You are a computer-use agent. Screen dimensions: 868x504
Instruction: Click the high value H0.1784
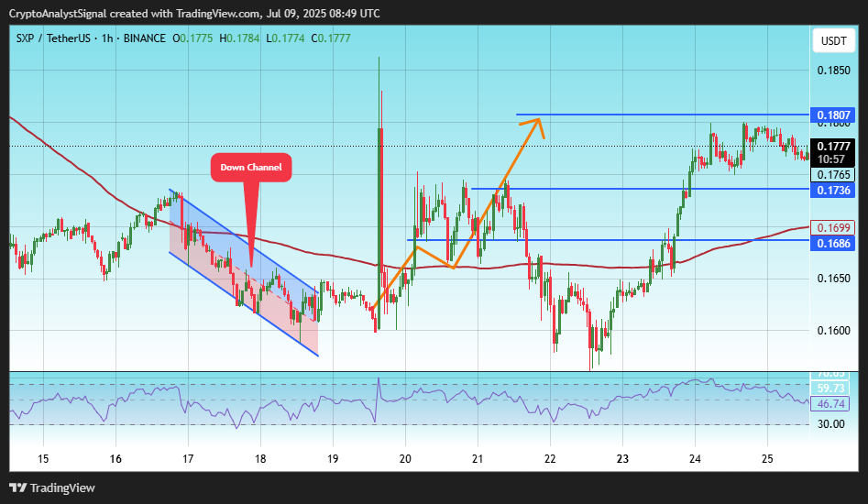click(239, 38)
